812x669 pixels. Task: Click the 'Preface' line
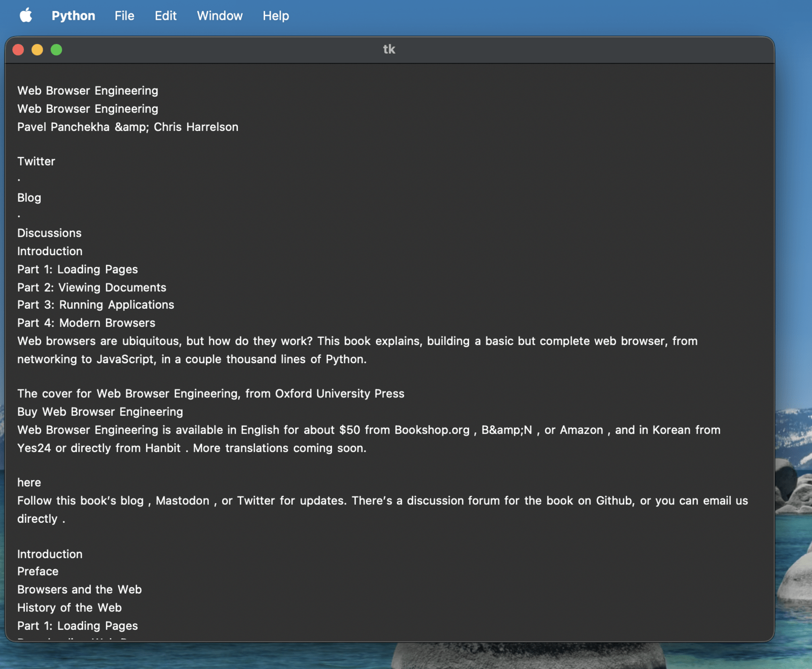[38, 571]
